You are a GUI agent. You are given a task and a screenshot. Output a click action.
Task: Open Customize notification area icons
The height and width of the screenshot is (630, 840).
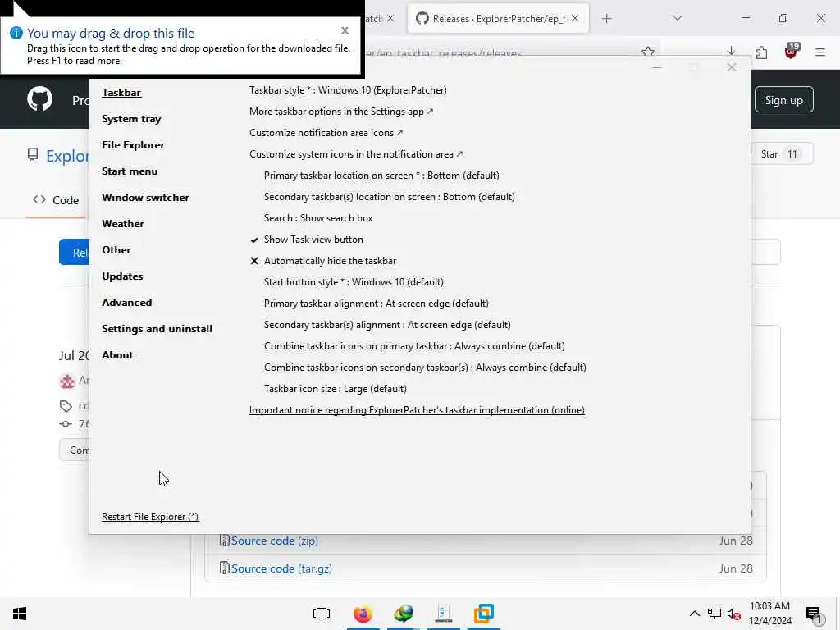click(x=326, y=133)
